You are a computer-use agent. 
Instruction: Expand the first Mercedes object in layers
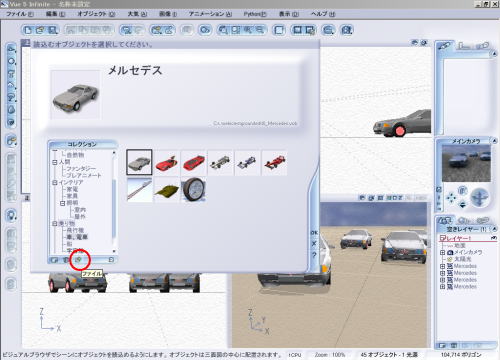[x=443, y=266]
